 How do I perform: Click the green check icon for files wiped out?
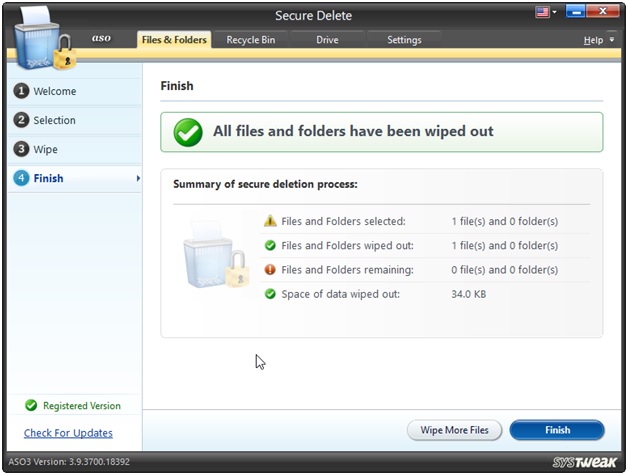270,245
